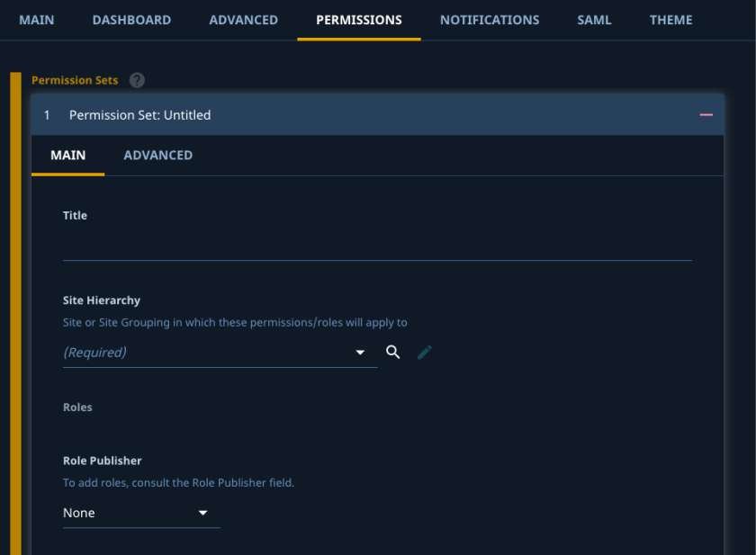The image size is (756, 555).
Task: Click the Site Hierarchy search magnifier icon
Action: (x=392, y=353)
